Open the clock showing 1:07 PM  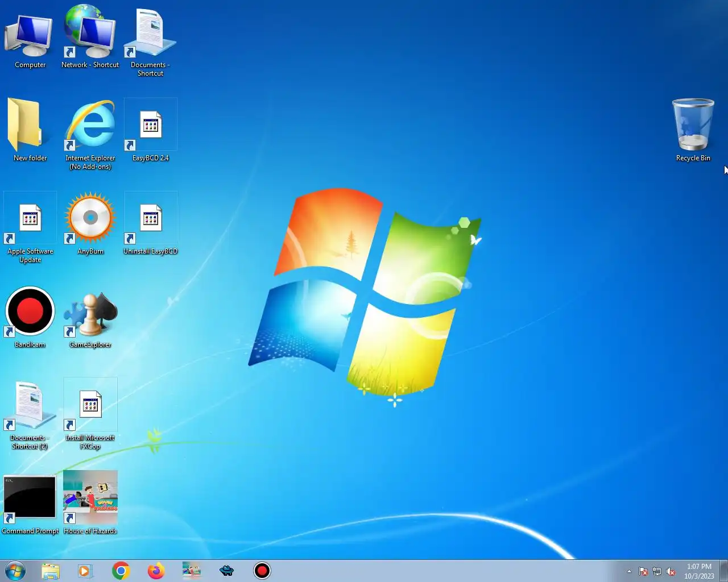click(699, 571)
